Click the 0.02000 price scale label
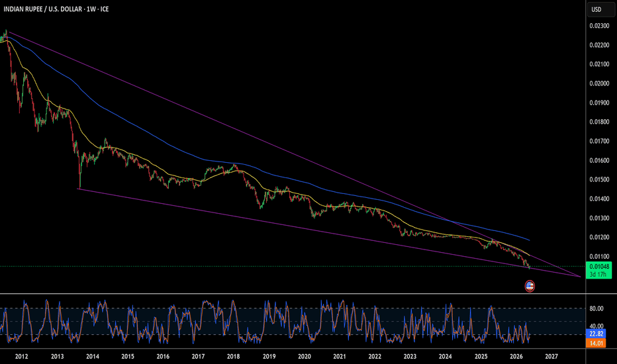Image resolution: width=617 pixels, height=364 pixels. [599, 83]
